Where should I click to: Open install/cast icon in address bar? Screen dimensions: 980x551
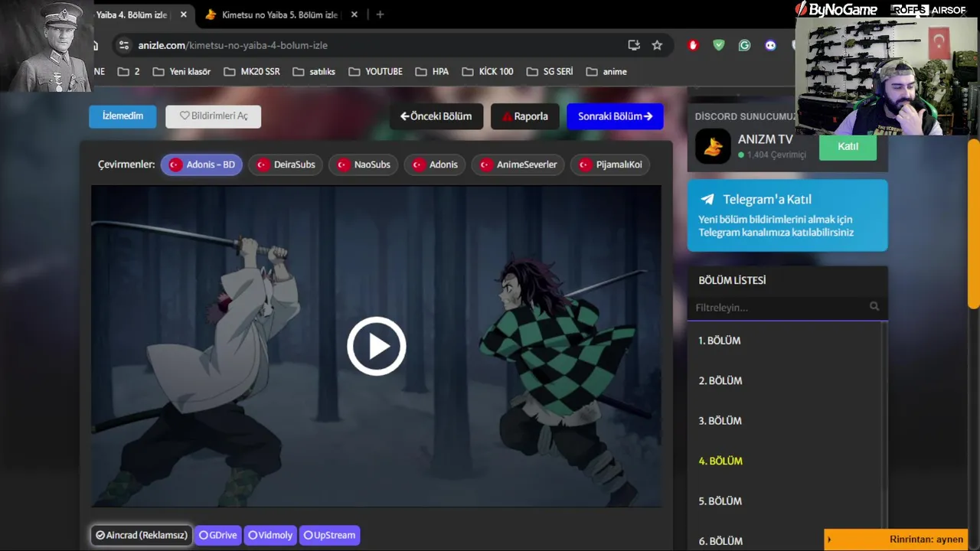634,45
